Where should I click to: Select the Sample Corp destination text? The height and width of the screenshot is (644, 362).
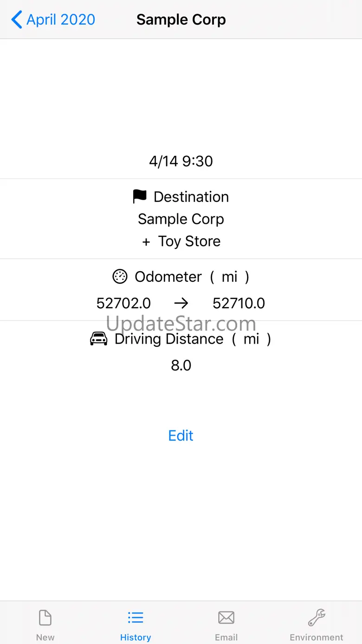181,219
